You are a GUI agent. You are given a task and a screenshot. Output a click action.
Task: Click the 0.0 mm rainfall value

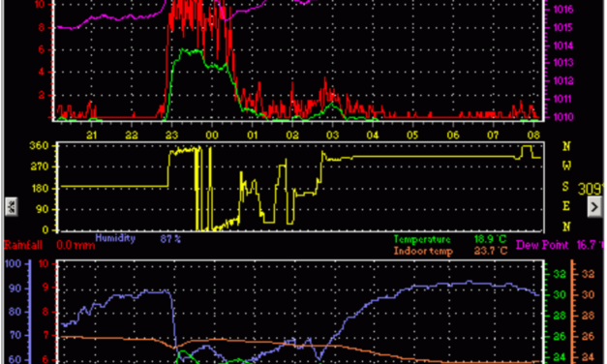[76, 246]
